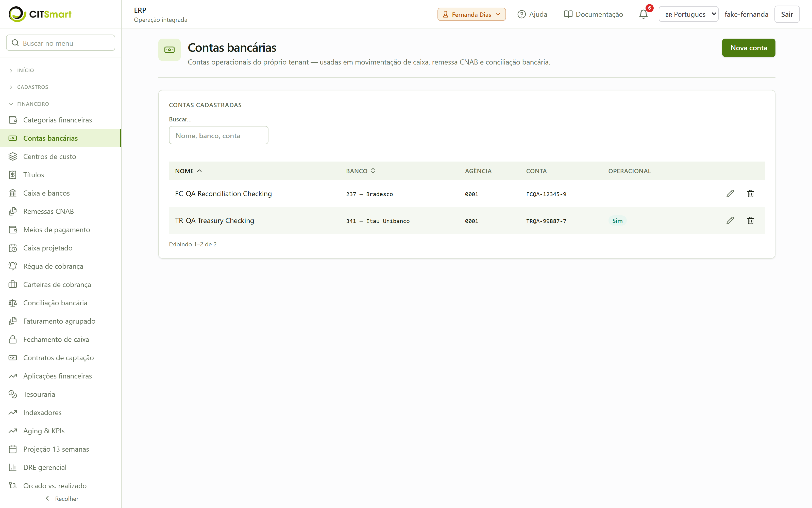Open Categorias financeiras in the sidebar
Image resolution: width=812 pixels, height=508 pixels.
[61, 120]
